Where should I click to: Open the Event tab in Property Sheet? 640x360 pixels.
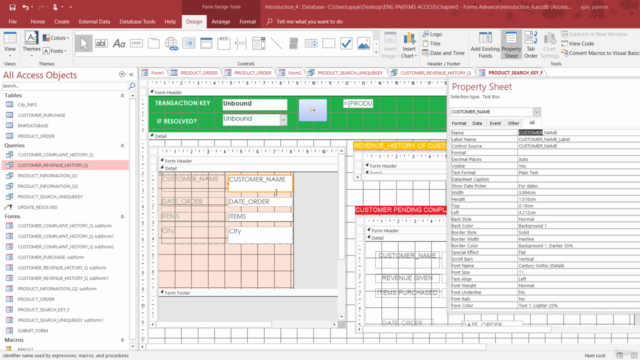495,123
